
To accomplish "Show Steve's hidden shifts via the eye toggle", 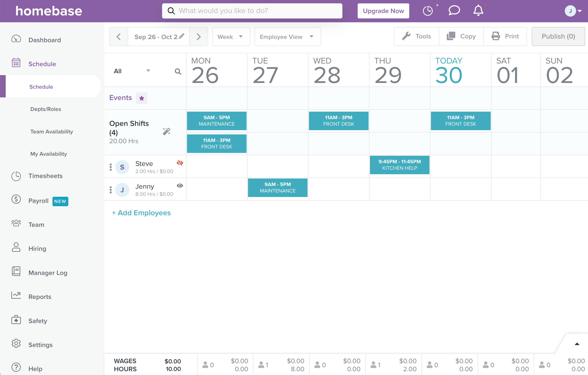I will (180, 163).
